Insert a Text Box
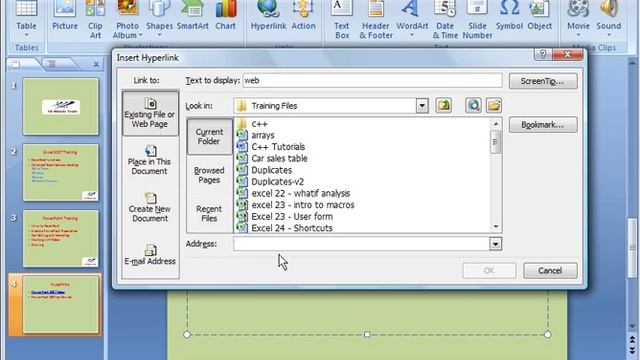 342,20
